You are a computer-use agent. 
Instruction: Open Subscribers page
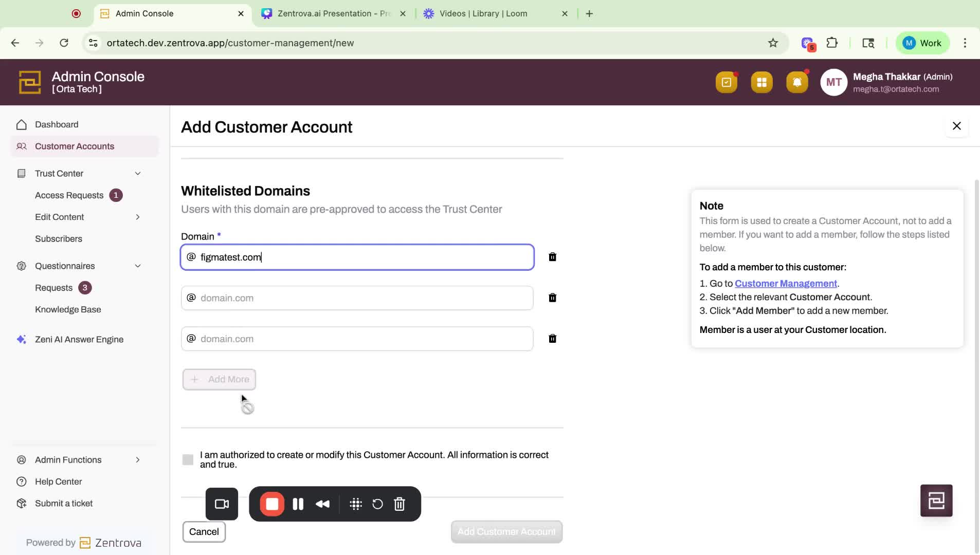click(x=59, y=239)
